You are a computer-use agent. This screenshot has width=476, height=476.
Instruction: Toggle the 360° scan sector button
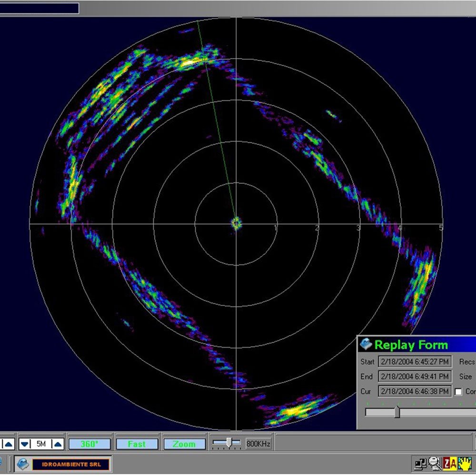(x=89, y=444)
